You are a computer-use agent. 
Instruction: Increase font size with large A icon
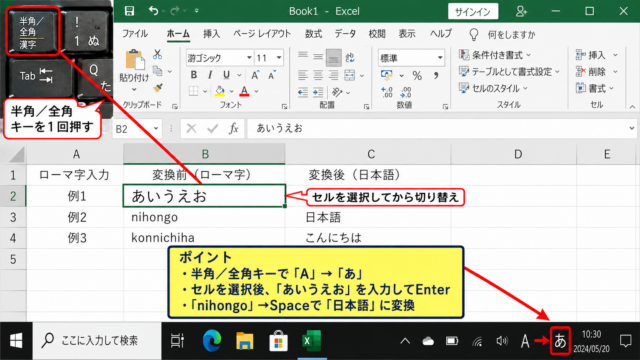[255, 75]
